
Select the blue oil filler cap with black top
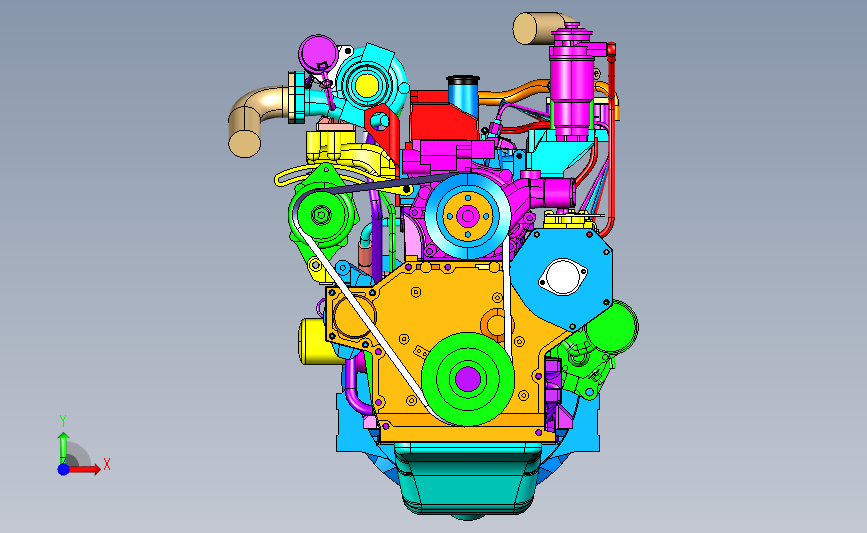463,94
